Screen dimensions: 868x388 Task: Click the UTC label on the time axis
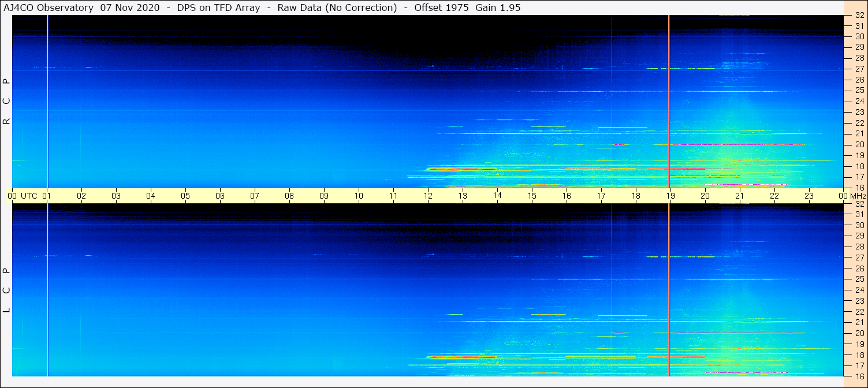(x=29, y=196)
